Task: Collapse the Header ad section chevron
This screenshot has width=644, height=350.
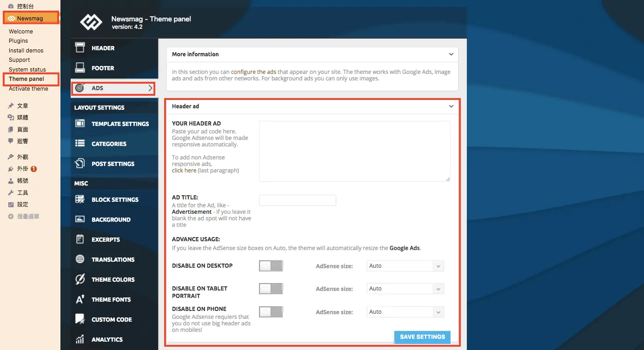Action: click(x=451, y=106)
